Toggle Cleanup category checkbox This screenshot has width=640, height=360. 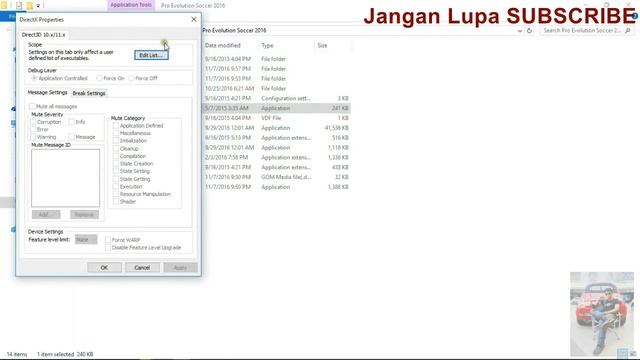pos(116,148)
